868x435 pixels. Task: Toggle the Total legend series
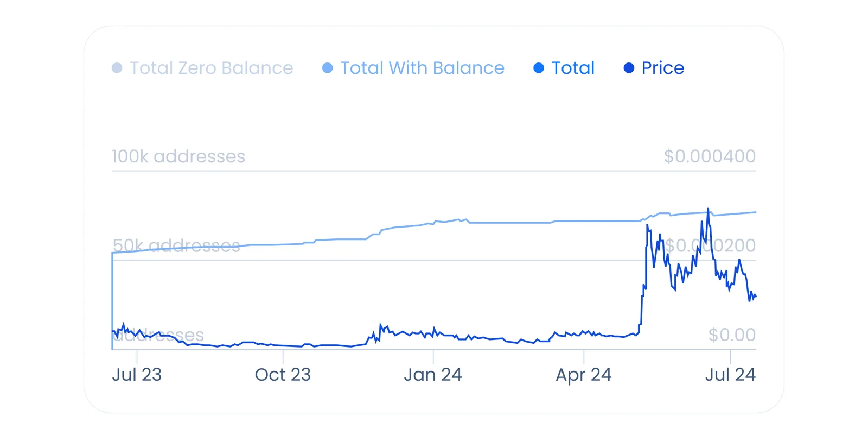[564, 68]
